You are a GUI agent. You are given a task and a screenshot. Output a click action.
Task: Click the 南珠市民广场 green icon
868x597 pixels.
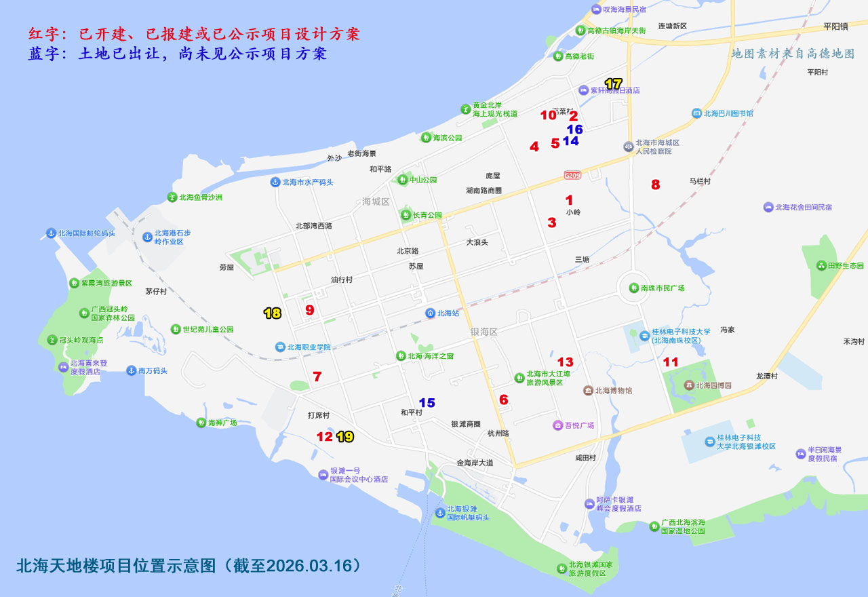tap(633, 288)
